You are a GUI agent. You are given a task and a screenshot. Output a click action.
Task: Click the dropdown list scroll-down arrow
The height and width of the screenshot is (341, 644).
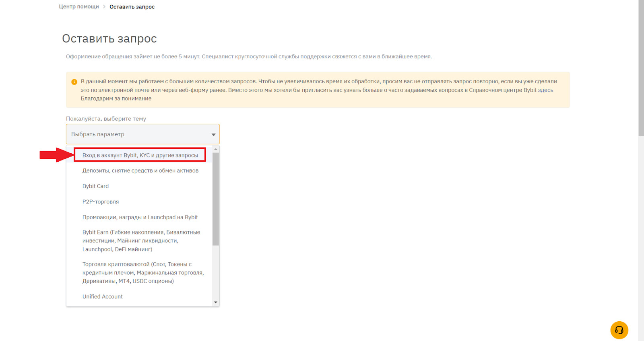pyautogui.click(x=216, y=302)
